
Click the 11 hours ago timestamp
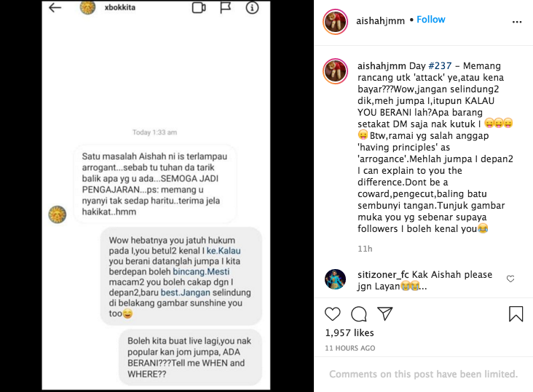click(350, 348)
